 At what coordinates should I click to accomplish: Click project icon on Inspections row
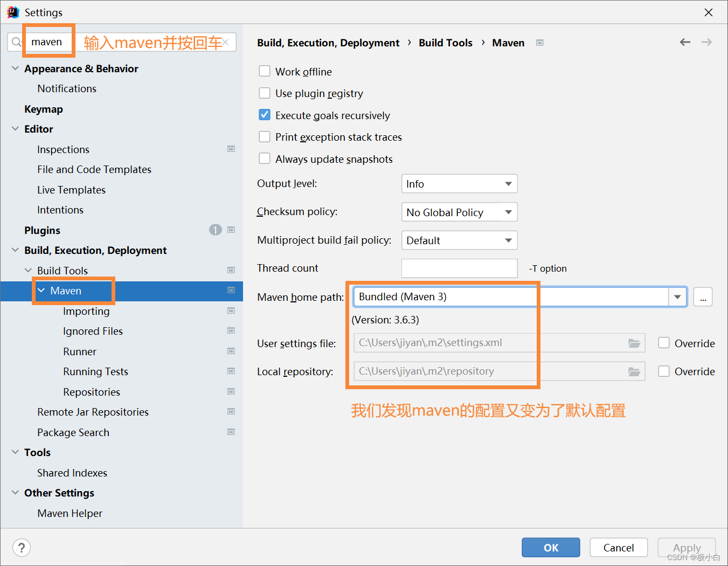(x=231, y=149)
